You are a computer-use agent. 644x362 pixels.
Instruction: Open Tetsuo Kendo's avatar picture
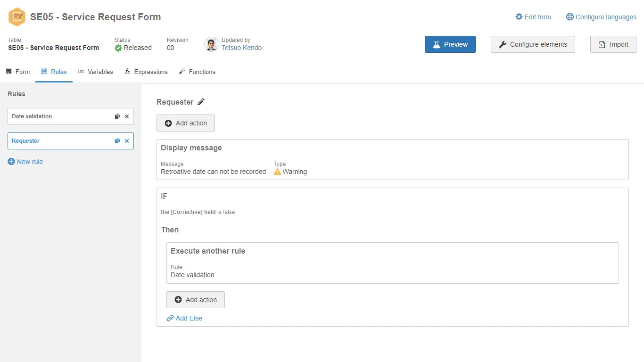click(211, 44)
